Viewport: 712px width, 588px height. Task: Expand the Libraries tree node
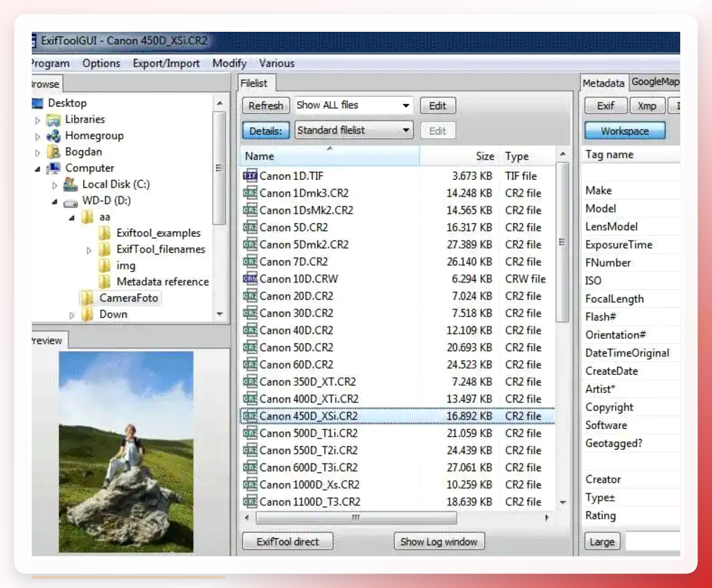[38, 121]
